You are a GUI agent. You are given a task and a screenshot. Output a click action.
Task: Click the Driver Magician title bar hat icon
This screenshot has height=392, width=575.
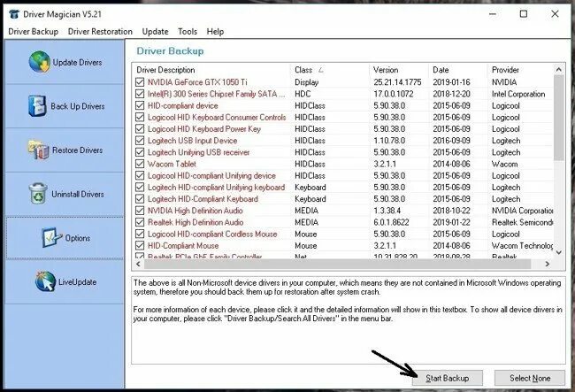[x=14, y=14]
